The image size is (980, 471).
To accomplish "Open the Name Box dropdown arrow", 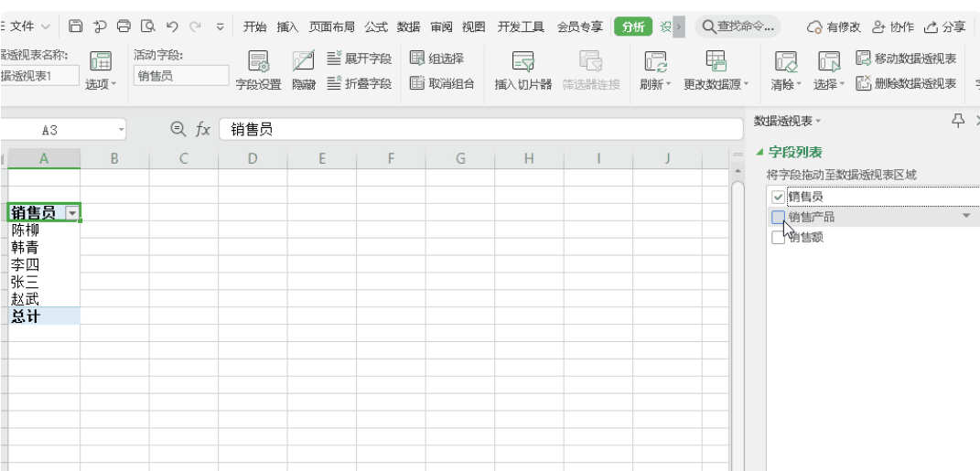I will (x=121, y=131).
